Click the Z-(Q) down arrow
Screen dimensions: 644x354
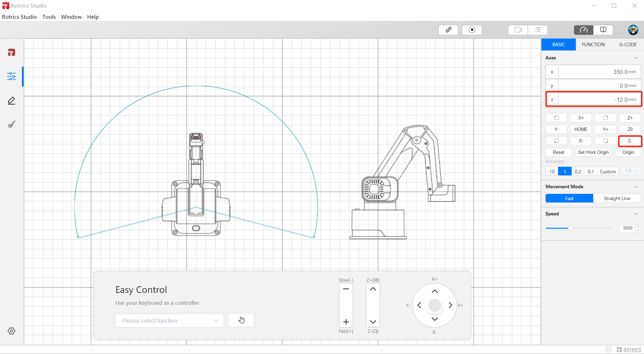point(373,322)
